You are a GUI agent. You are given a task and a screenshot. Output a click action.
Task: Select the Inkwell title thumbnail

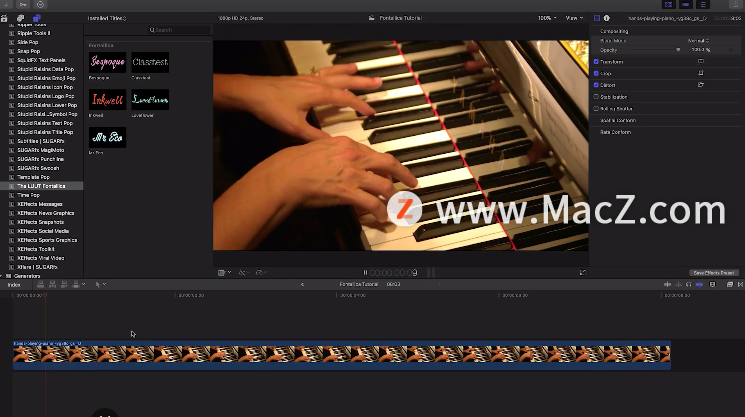(107, 100)
